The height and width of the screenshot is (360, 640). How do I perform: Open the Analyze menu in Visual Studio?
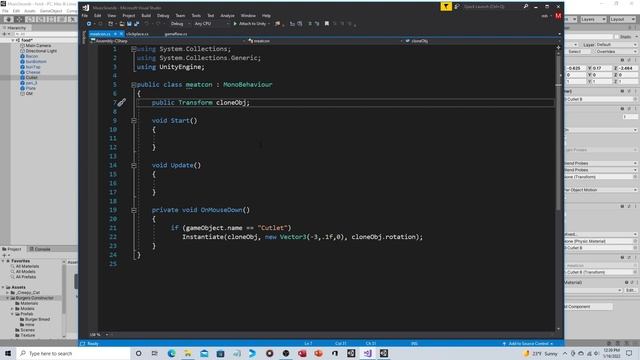[x=227, y=16]
